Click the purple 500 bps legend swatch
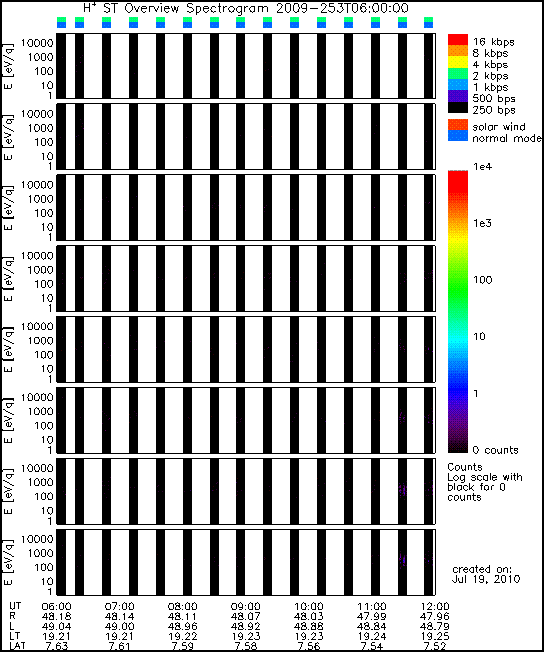The image size is (544, 652). 457,96
